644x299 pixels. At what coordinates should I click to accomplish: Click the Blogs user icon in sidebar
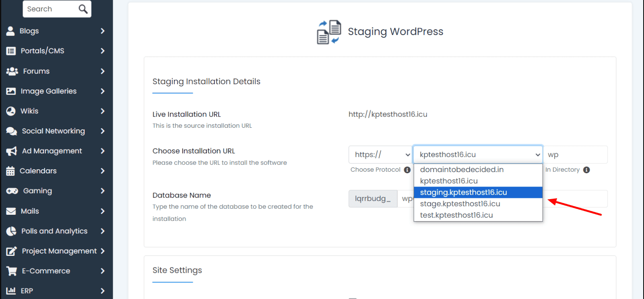[10, 31]
